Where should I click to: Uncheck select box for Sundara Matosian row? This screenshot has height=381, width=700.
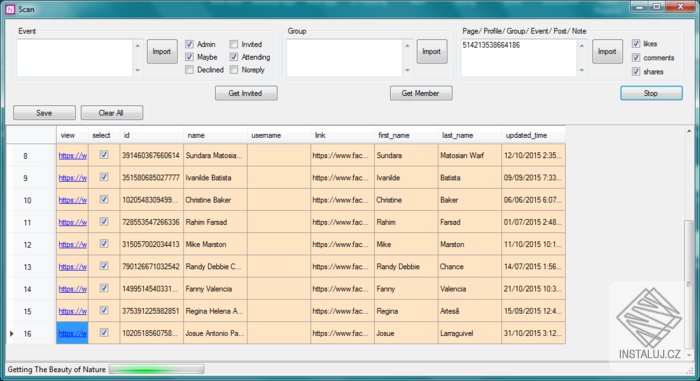[x=104, y=155]
